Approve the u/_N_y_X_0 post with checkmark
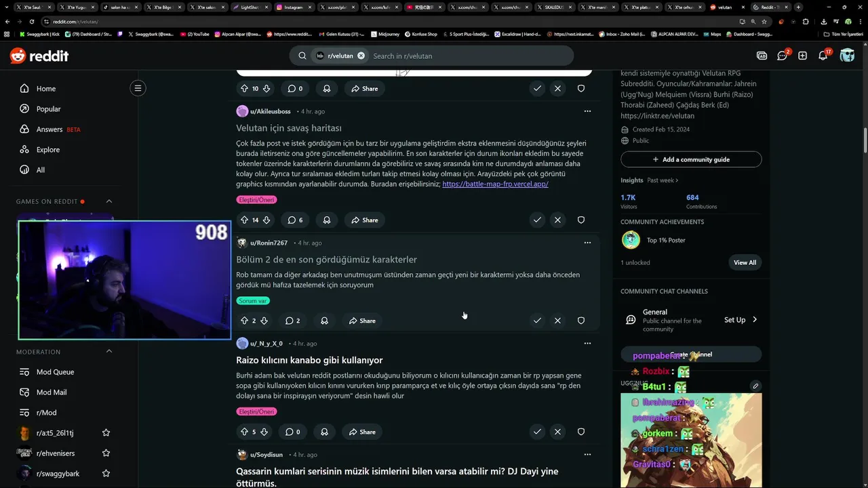The height and width of the screenshot is (488, 868). click(x=537, y=432)
